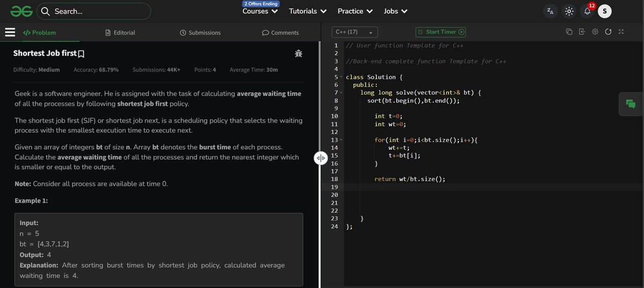Place cursor on empty line 19 of editor
This screenshot has width=644, height=288.
coord(494,187)
